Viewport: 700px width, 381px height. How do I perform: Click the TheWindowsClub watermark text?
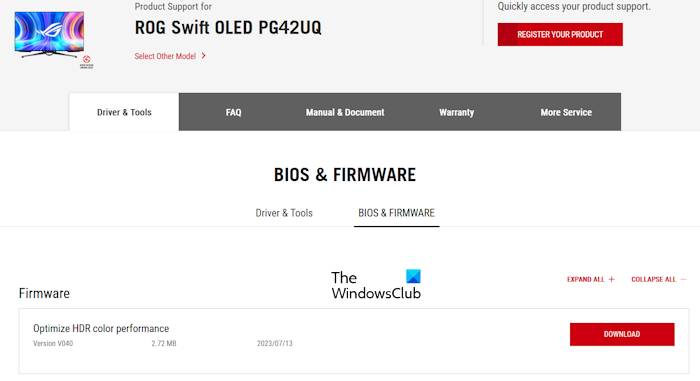pos(376,285)
